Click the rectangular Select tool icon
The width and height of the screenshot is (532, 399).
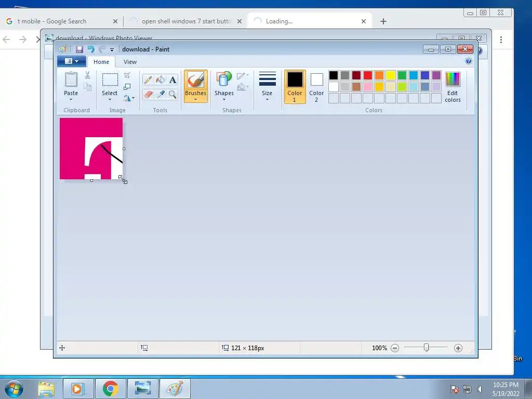tap(110, 79)
